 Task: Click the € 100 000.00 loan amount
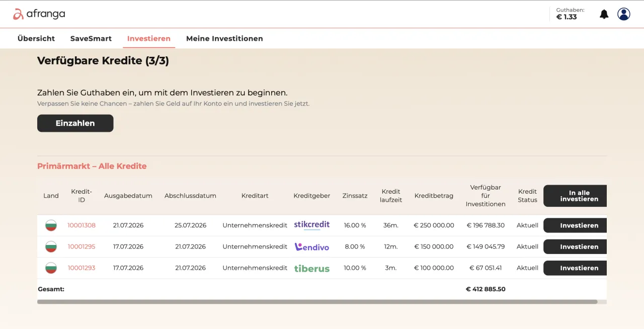[x=434, y=268]
